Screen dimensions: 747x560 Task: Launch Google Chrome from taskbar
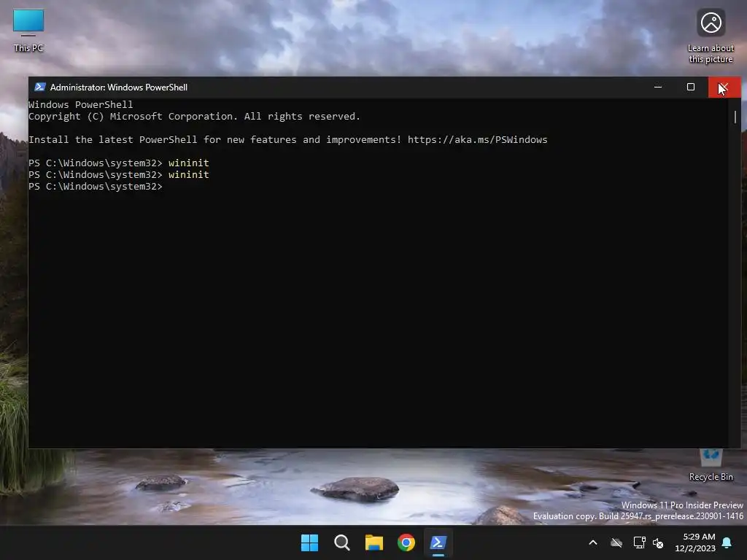pos(406,542)
